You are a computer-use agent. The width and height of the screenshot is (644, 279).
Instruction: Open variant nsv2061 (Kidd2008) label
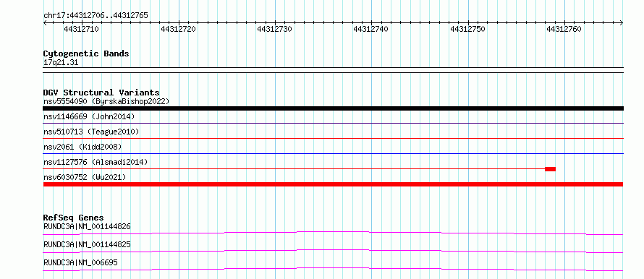pos(82,147)
